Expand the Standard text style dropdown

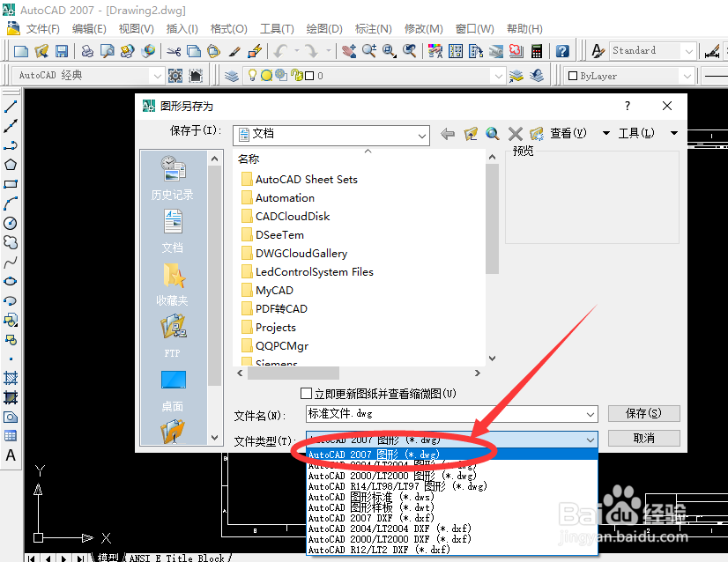(689, 50)
